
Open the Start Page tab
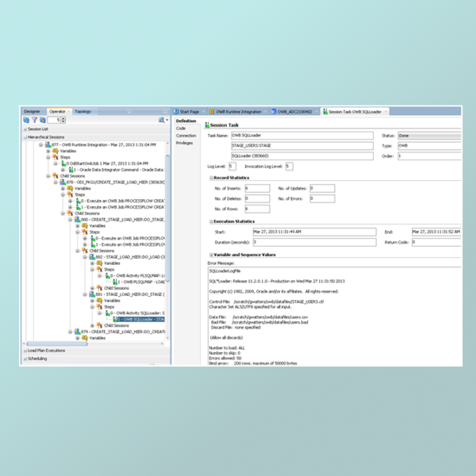pyautogui.click(x=189, y=112)
